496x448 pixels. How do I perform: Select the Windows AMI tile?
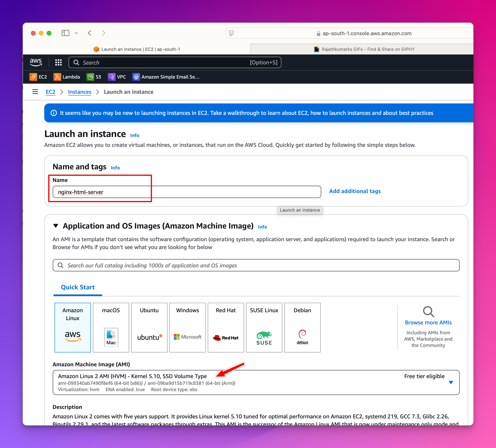187,328
